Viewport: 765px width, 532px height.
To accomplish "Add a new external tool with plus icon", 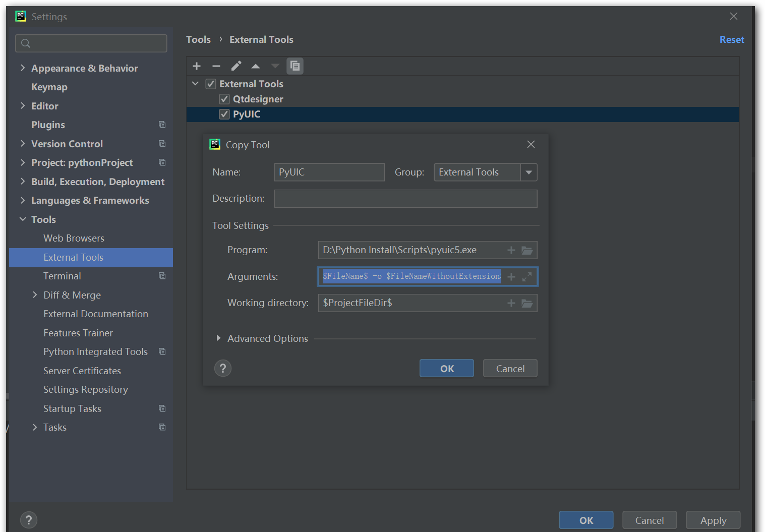I will [197, 66].
